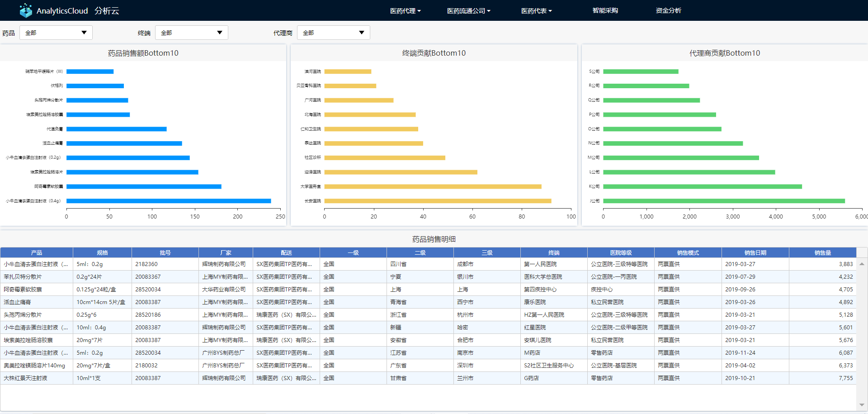Screen dimensions: 868x414
Task: Select the blue bar for 阿奇霉素软胶囊
Action: tap(144, 186)
